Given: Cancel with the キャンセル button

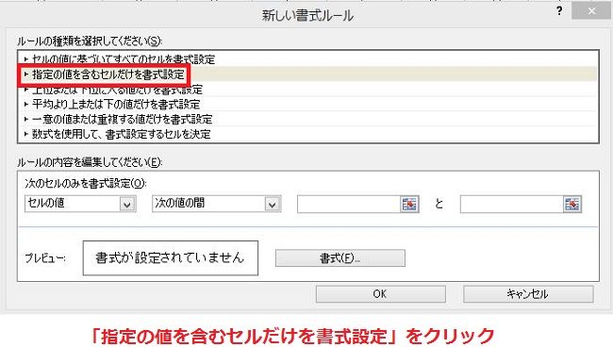Looking at the screenshot, I should (x=528, y=293).
